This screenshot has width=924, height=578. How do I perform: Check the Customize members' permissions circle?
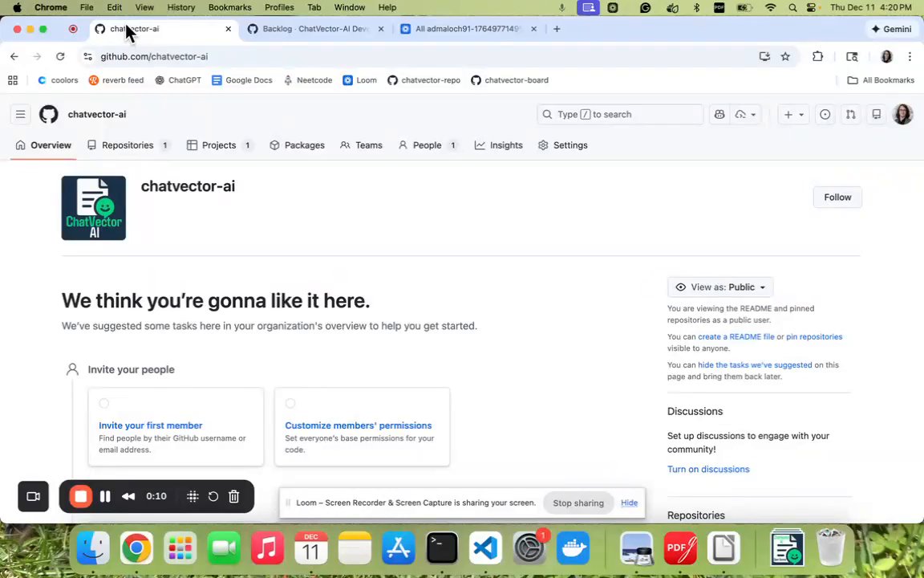[x=290, y=404]
